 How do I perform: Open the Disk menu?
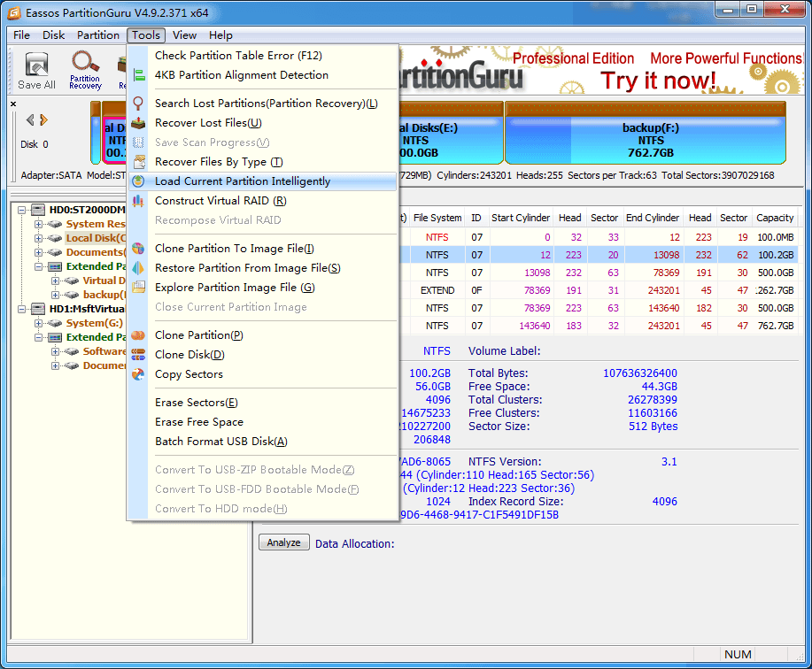point(53,35)
